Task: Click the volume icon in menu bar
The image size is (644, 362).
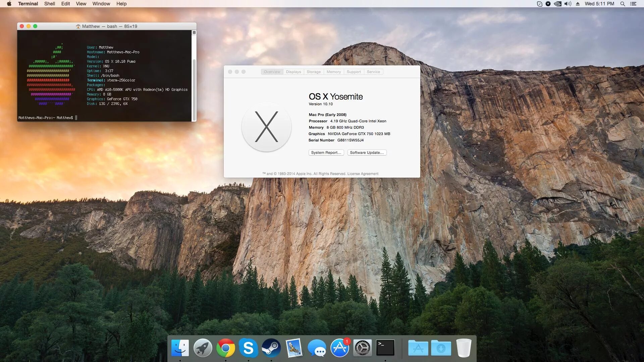Action: coord(568,4)
